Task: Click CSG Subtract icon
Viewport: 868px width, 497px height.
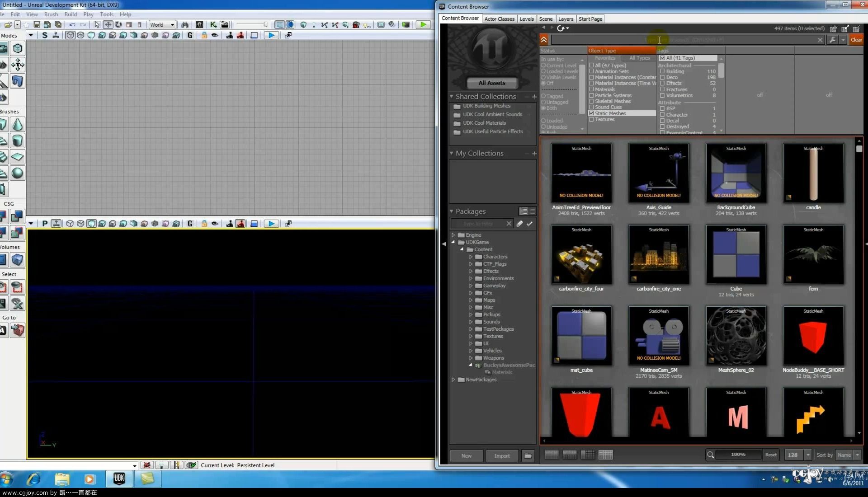Action: pyautogui.click(x=18, y=216)
